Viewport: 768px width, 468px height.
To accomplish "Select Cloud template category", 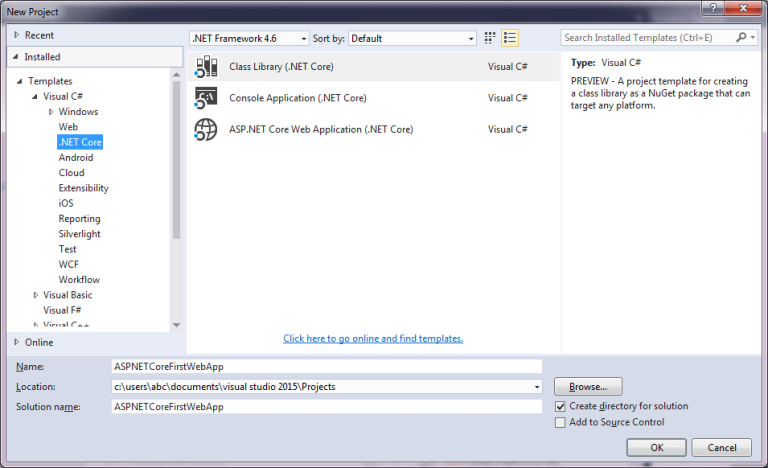I will pyautogui.click(x=72, y=172).
